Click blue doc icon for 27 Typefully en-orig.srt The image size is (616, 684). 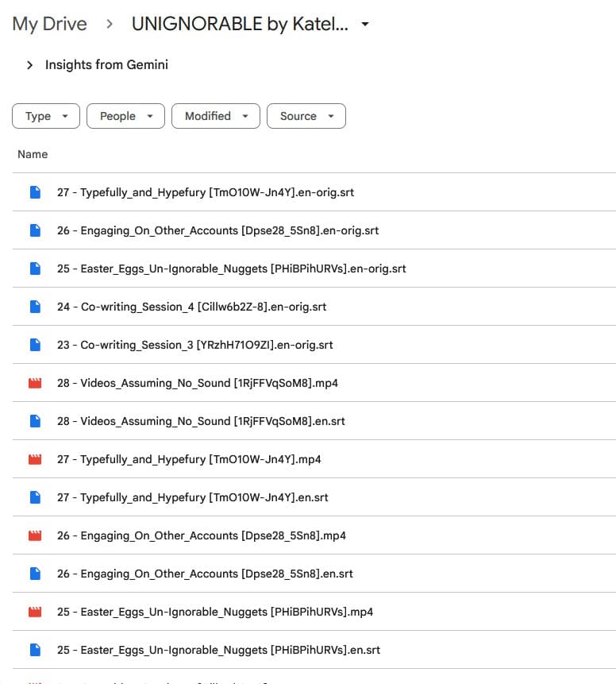35,192
